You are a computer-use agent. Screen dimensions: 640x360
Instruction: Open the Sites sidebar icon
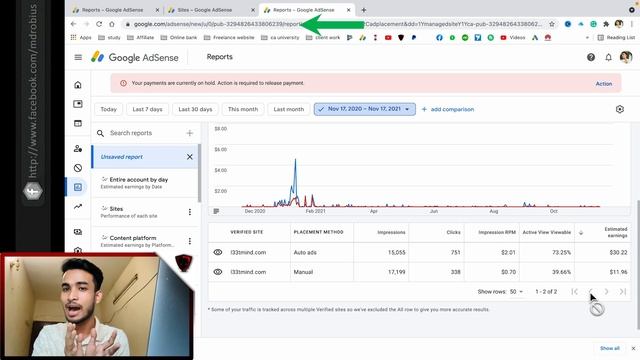pyautogui.click(x=78, y=123)
